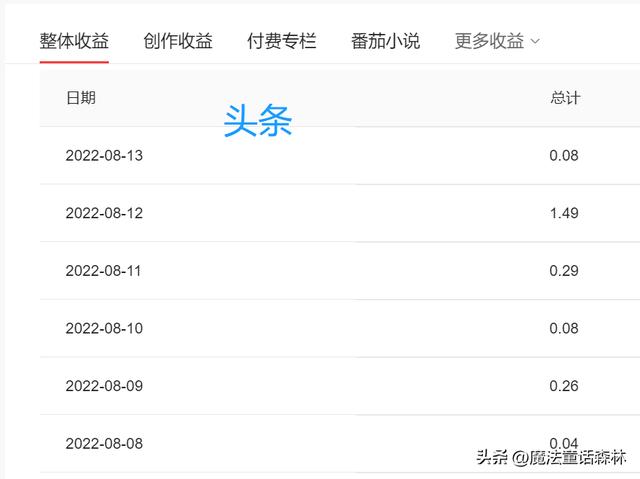Click the 2022-08-09 date cell
The image size is (640, 479).
tap(105, 386)
